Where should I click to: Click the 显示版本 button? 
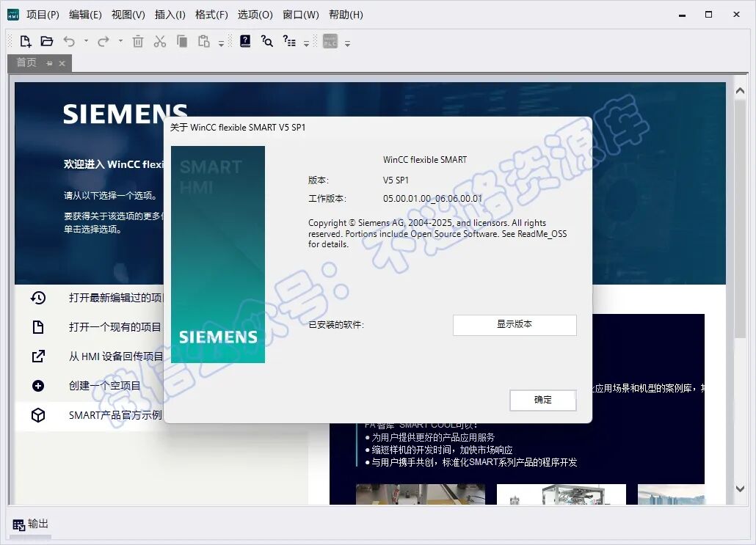(x=515, y=325)
